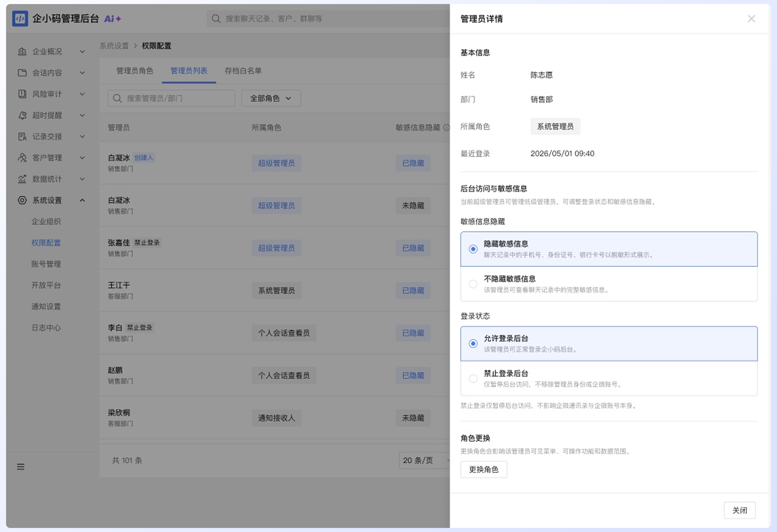Viewport: 777px width, 532px height.
Task: Open 会话内容 folder icon in sidebar
Action: point(22,72)
